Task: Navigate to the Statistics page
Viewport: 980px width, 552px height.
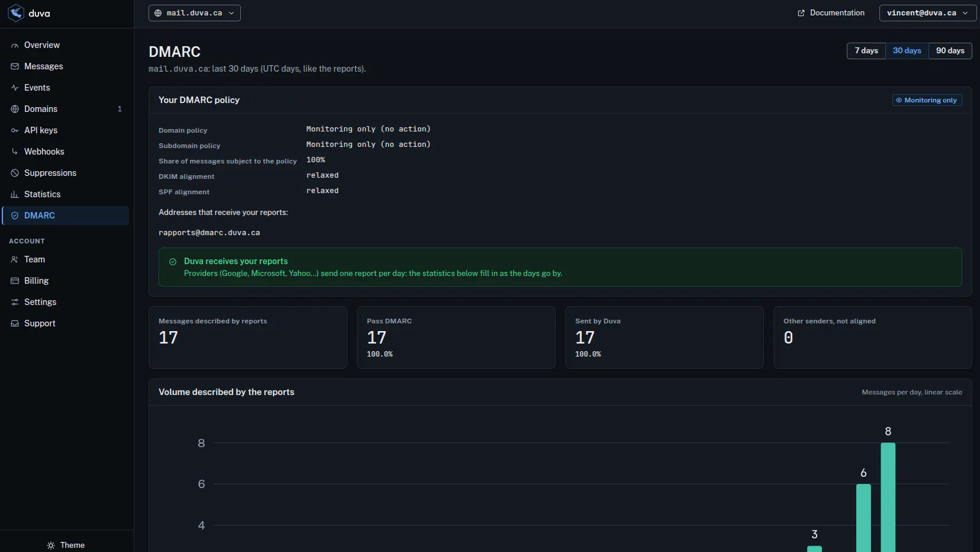Action: coord(66,194)
